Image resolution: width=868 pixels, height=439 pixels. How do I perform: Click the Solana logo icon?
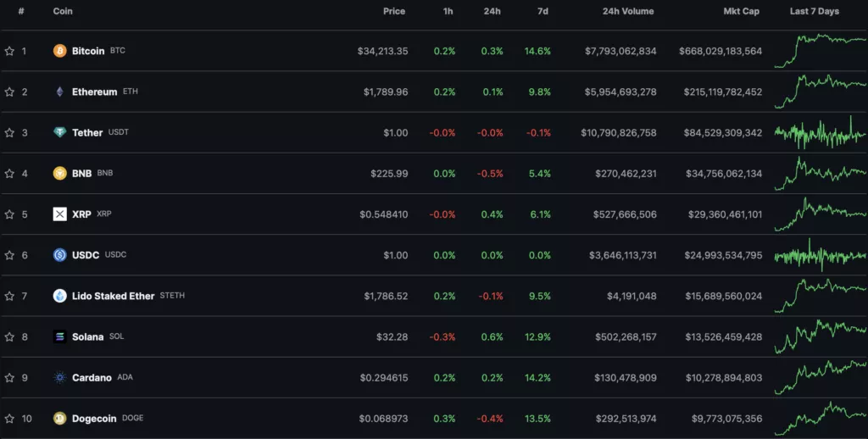[60, 336]
